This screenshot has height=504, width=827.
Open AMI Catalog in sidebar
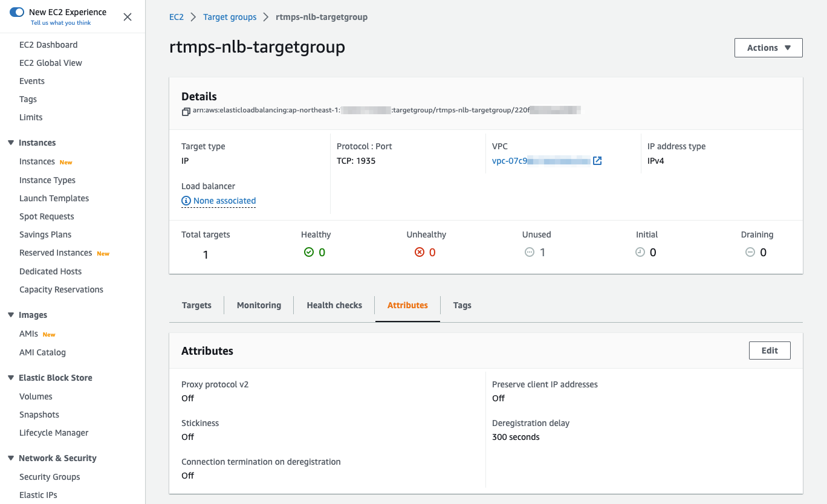pyautogui.click(x=42, y=352)
